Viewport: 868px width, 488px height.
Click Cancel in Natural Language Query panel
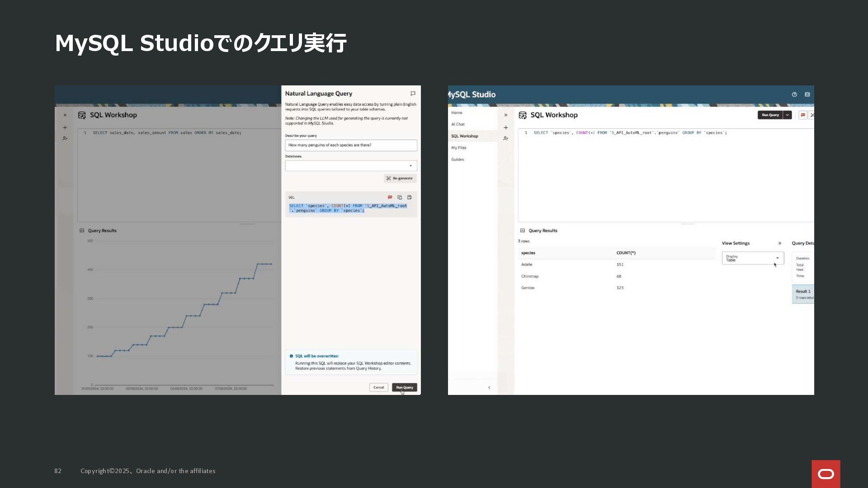[378, 387]
